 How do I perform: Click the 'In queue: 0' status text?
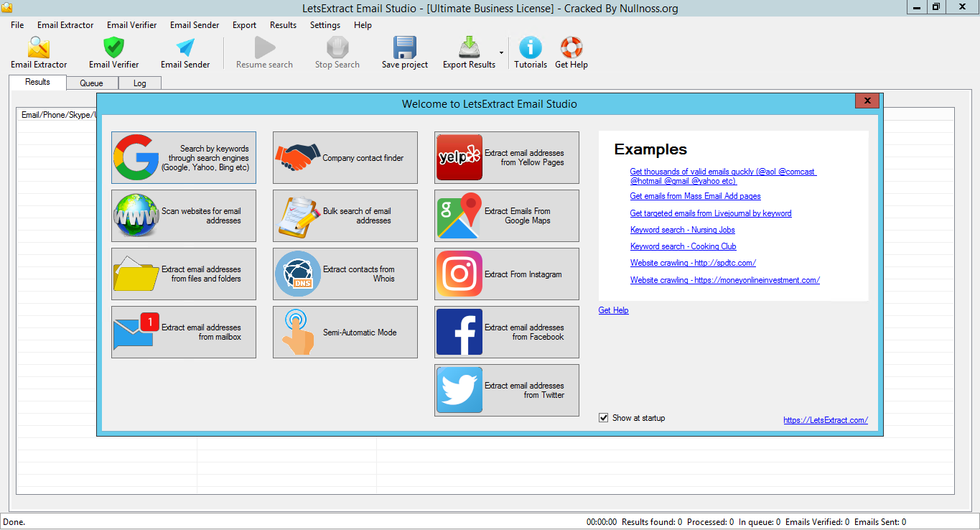click(760, 522)
